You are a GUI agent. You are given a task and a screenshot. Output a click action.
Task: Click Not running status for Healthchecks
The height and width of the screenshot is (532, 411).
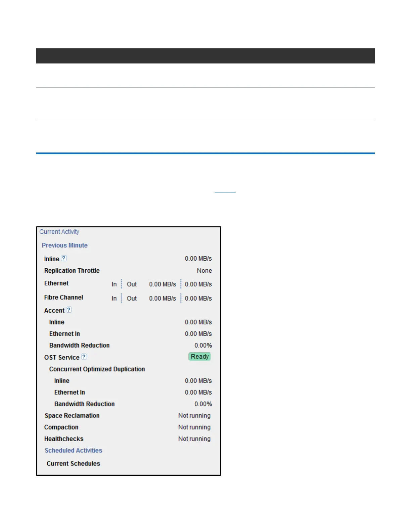194,439
